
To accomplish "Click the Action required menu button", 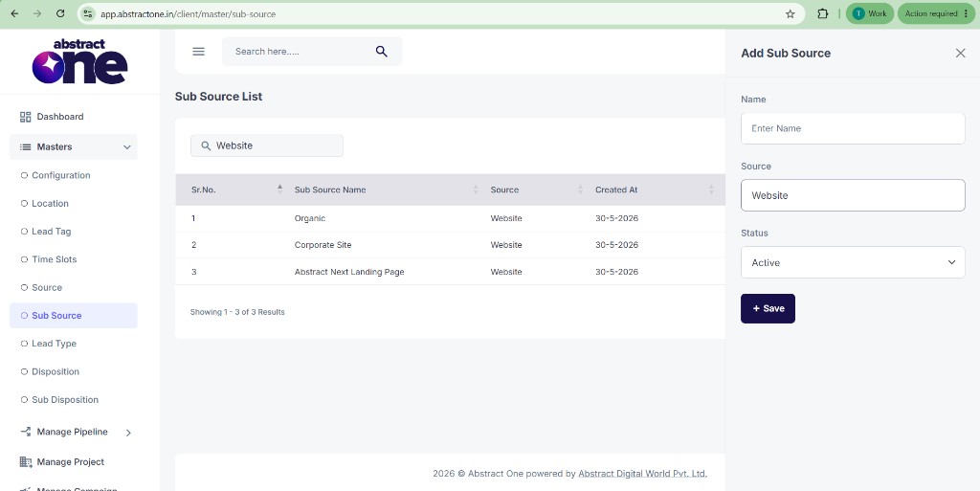I will 936,13.
